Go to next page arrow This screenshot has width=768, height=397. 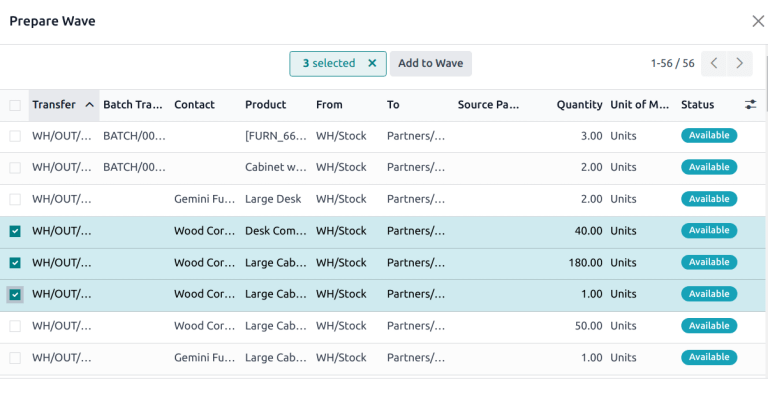[740, 63]
